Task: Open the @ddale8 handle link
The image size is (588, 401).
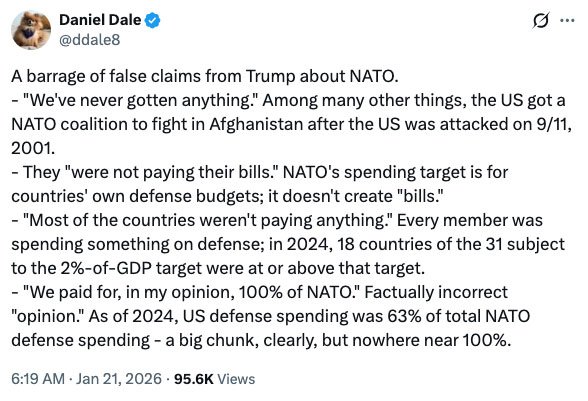Action: 90,40
